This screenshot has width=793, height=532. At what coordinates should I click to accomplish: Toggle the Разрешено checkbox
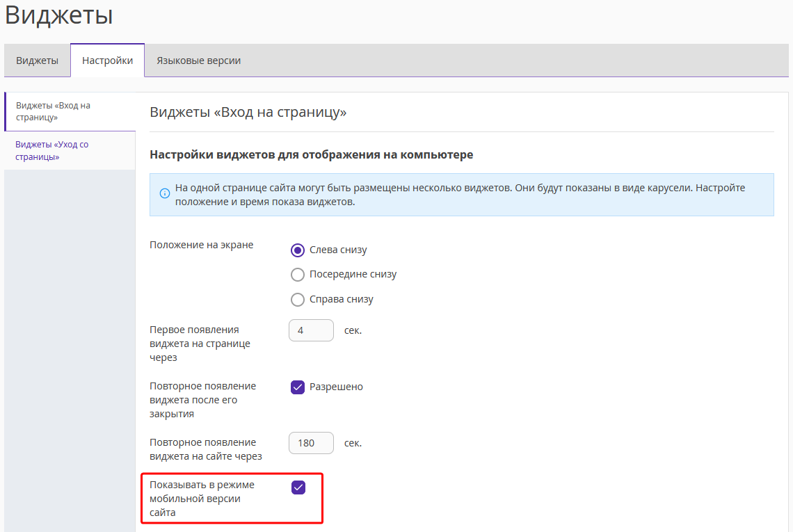click(298, 387)
